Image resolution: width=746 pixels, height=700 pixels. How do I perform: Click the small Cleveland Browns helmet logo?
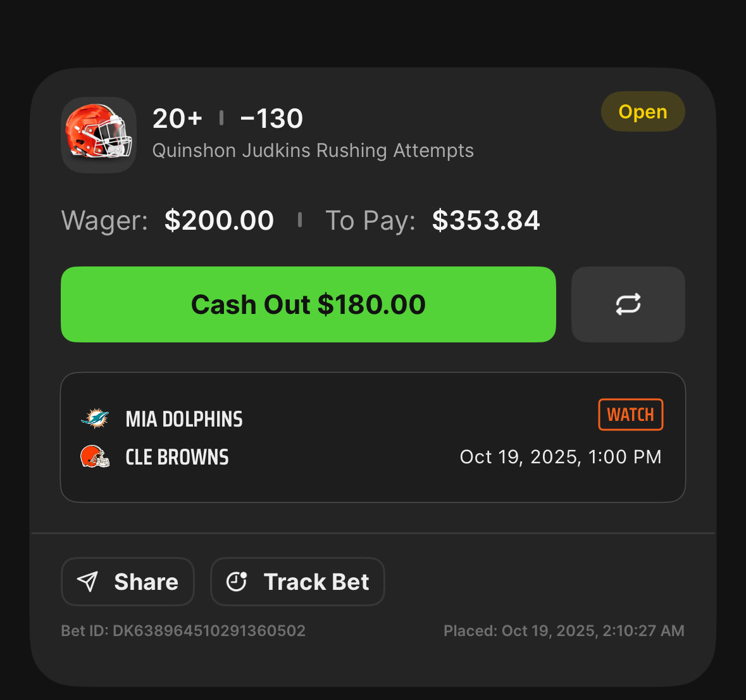(95, 457)
